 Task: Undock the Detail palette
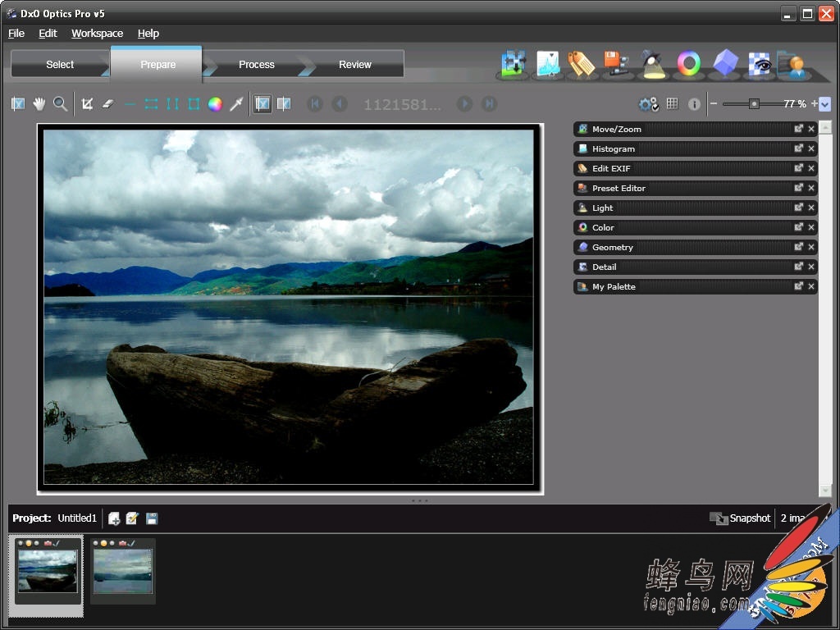click(x=799, y=267)
